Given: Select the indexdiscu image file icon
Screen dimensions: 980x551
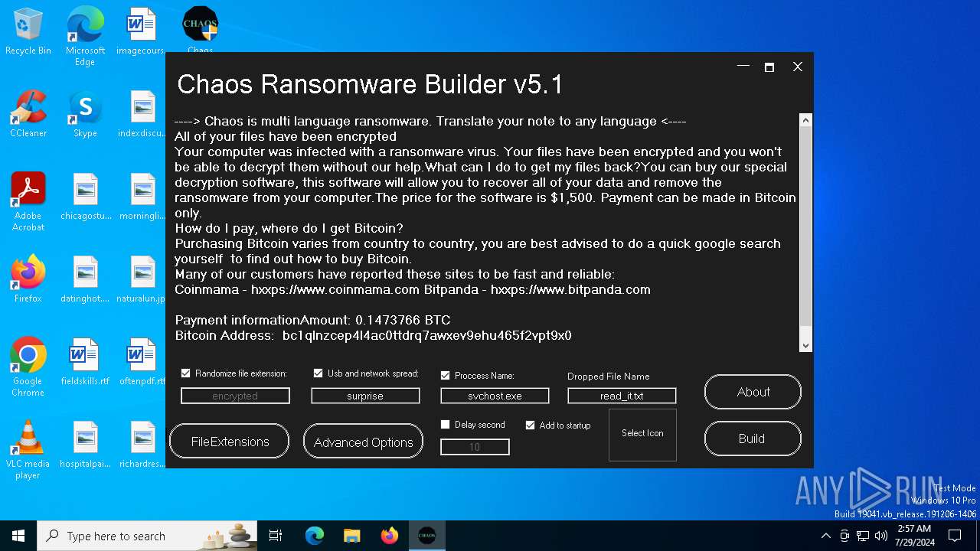Looking at the screenshot, I should (142, 114).
